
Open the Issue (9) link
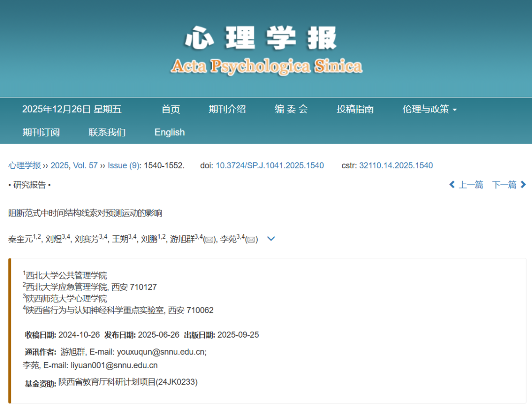124,165
